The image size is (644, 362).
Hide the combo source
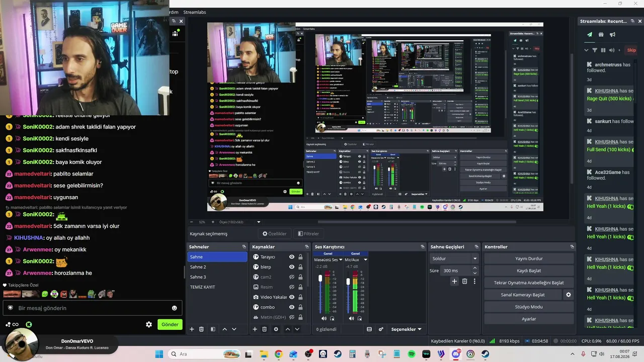tap(291, 307)
